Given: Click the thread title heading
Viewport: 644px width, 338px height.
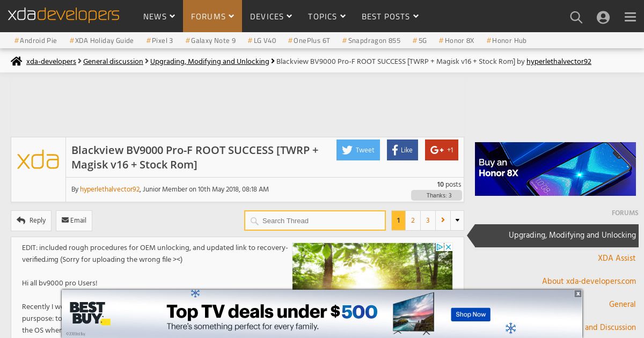Looking at the screenshot, I should click(x=195, y=157).
